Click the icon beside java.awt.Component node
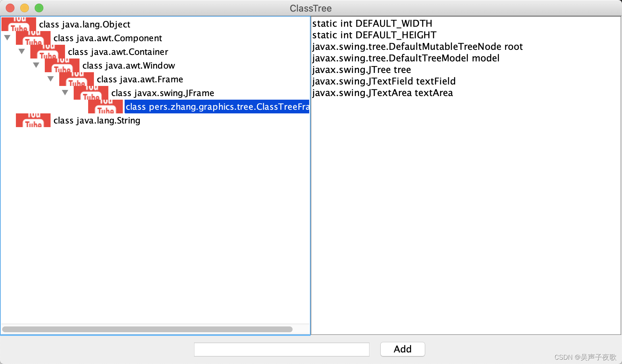 pos(33,38)
